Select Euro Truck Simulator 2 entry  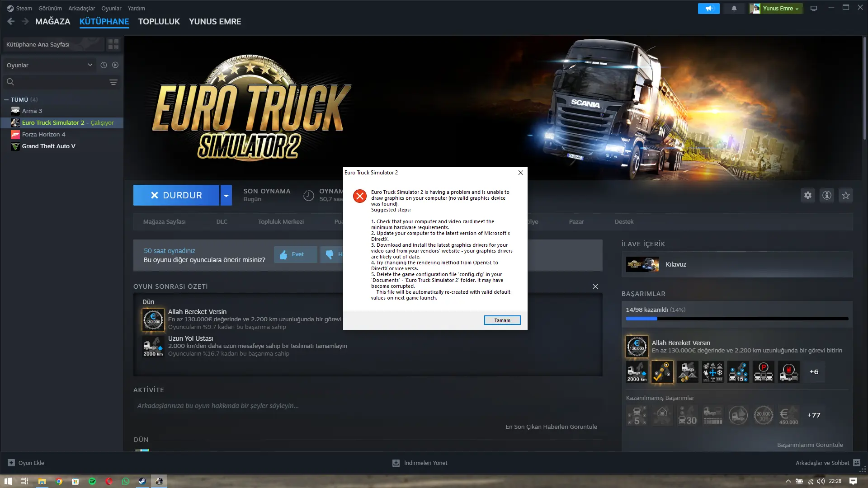click(62, 122)
